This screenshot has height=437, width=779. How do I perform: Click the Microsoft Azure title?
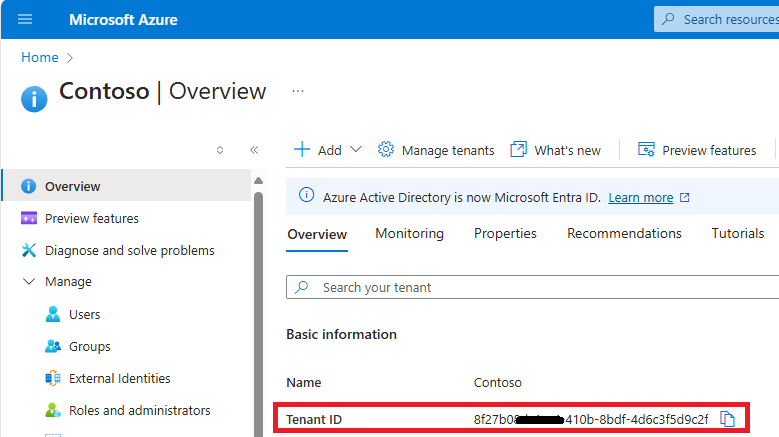click(x=123, y=20)
